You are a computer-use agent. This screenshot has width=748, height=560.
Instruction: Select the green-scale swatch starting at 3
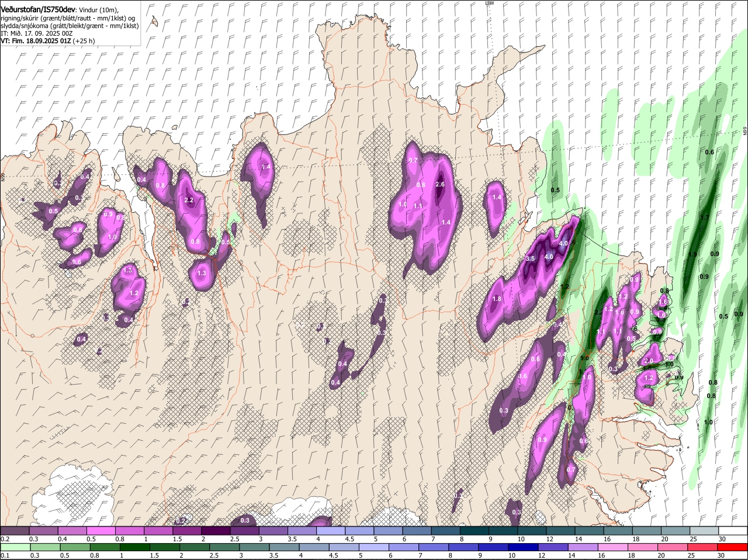(254, 547)
